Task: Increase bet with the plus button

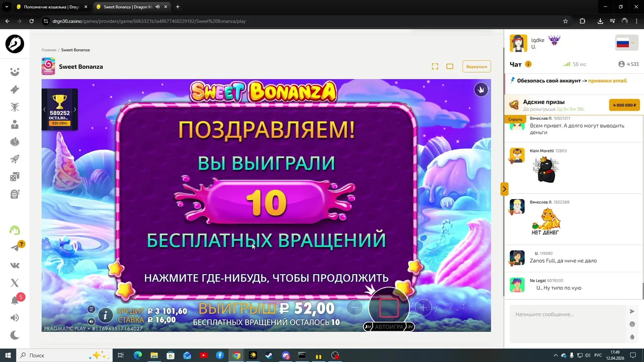Action: (x=424, y=308)
